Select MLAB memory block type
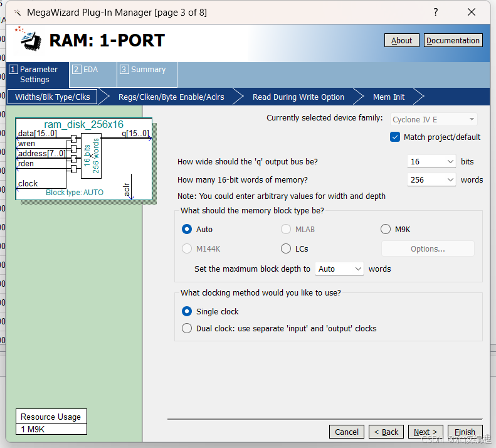 pos(286,229)
